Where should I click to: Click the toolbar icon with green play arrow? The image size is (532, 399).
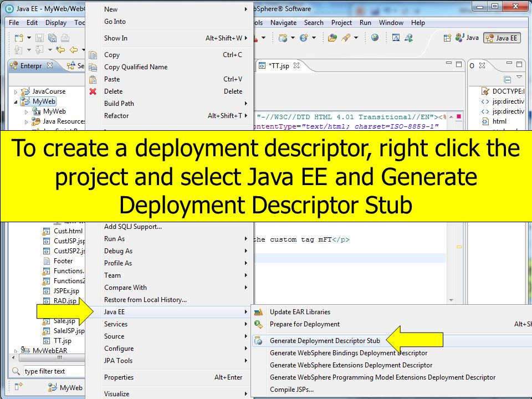point(408,38)
